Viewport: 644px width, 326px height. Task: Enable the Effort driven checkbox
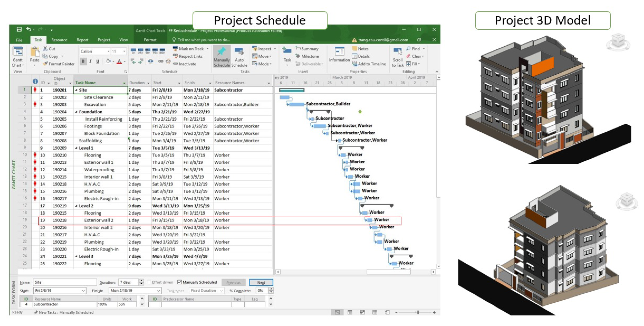point(149,282)
